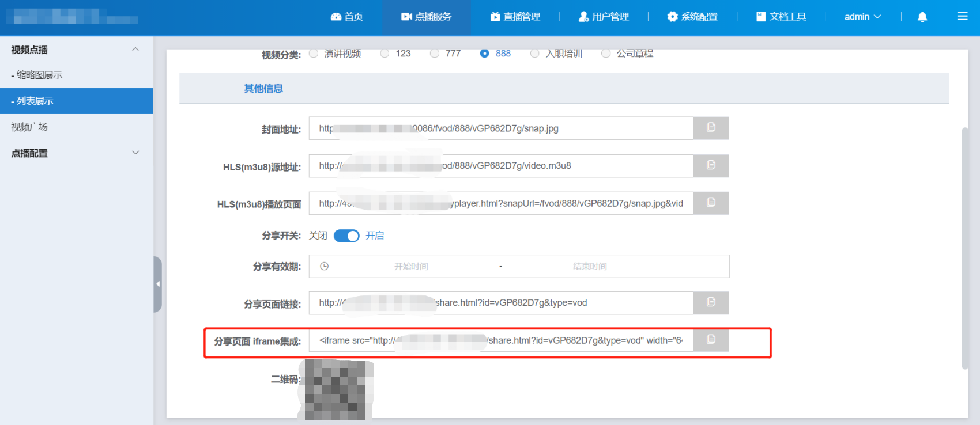Select the 123 category radio

point(385,53)
